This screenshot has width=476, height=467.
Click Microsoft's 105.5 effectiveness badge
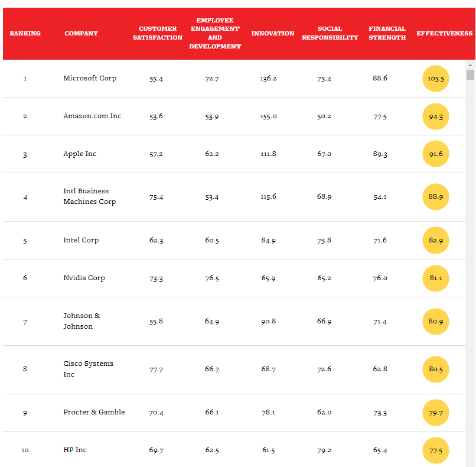(436, 78)
